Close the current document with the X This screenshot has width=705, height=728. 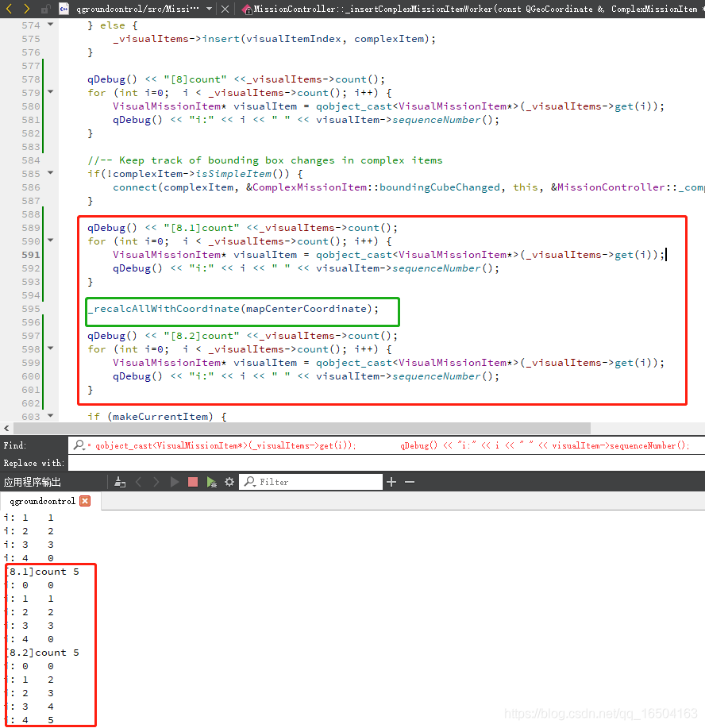[225, 9]
